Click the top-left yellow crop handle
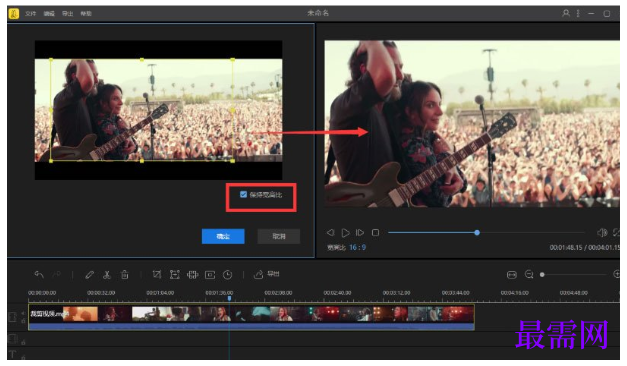This screenshot has width=627, height=366. (x=51, y=60)
